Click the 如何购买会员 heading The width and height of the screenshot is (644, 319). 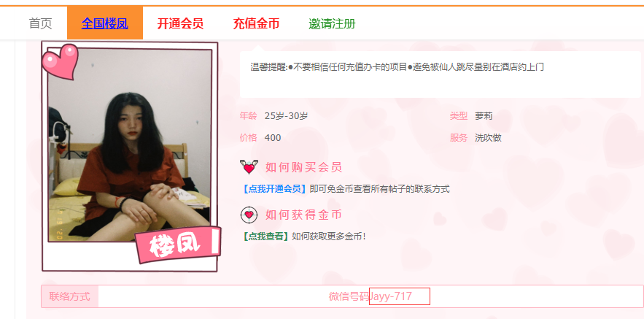(303, 167)
